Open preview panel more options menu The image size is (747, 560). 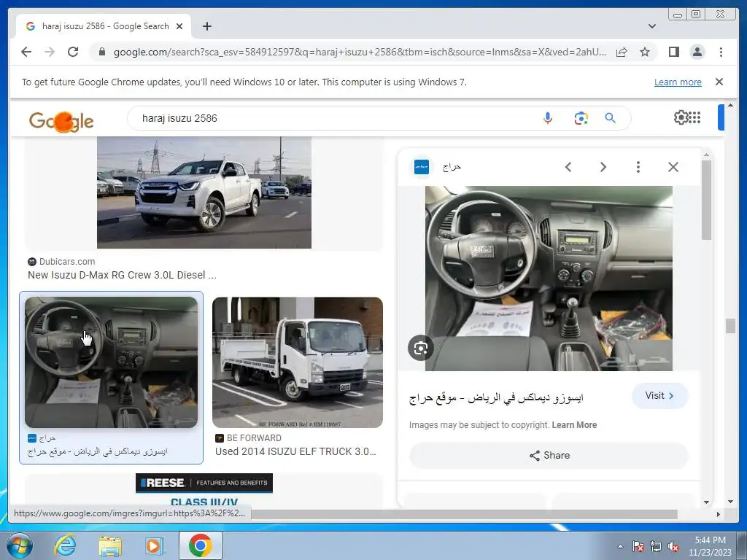click(638, 167)
